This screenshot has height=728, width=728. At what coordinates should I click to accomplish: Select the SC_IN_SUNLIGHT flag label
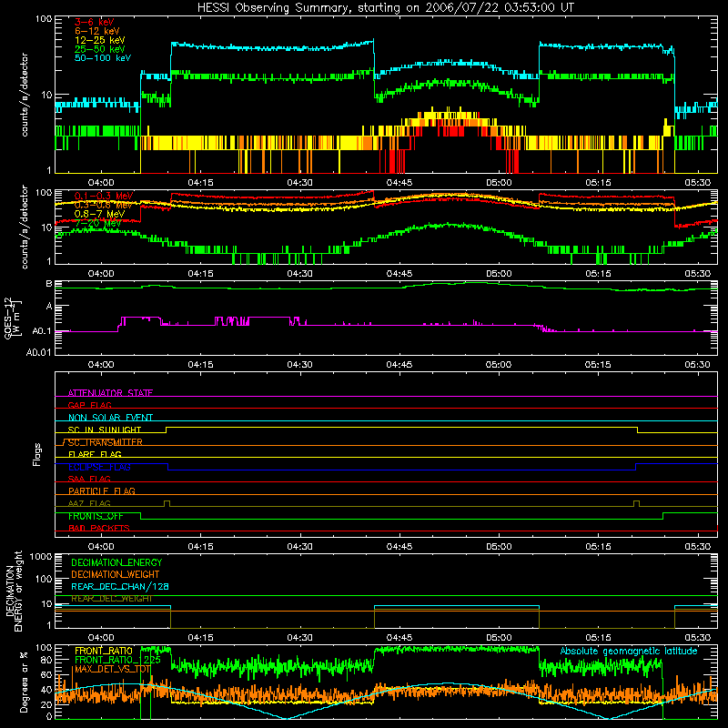point(105,430)
